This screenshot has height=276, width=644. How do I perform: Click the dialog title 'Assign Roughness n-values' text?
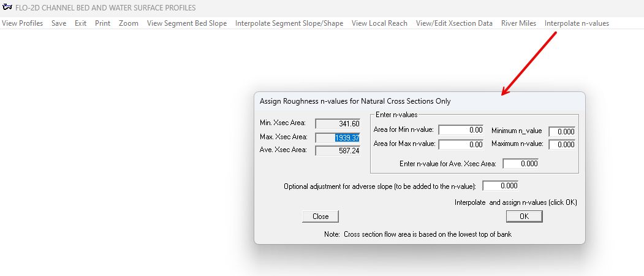(x=355, y=101)
